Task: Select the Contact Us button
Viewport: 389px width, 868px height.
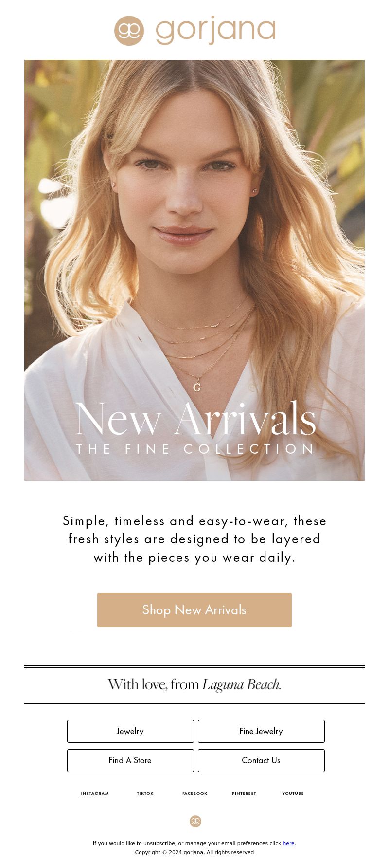Action: (x=261, y=760)
